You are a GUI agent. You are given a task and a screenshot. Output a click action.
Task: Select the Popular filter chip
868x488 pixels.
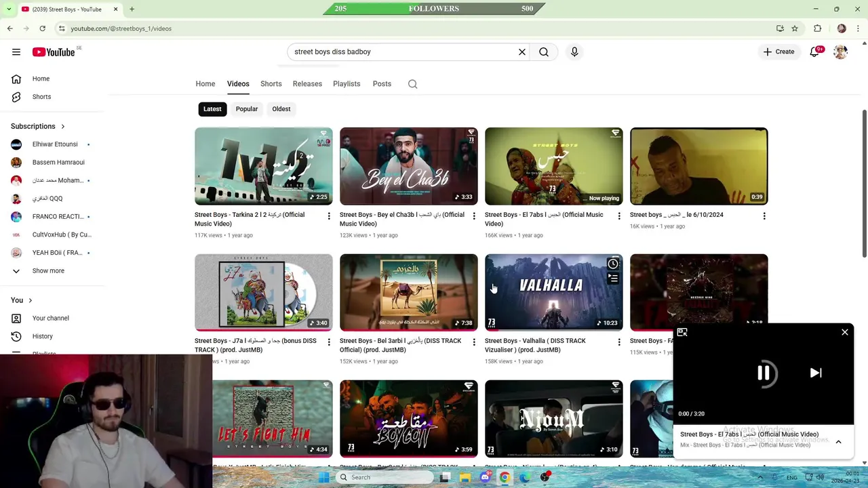[247, 109]
